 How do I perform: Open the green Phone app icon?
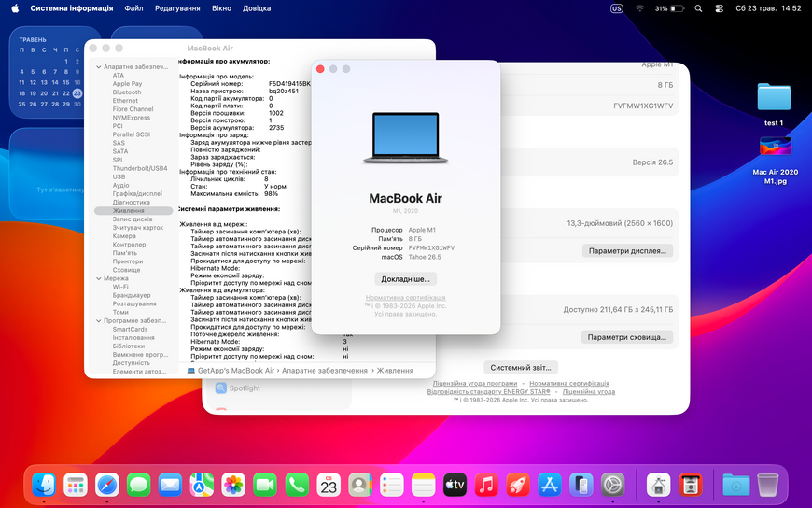click(297, 486)
